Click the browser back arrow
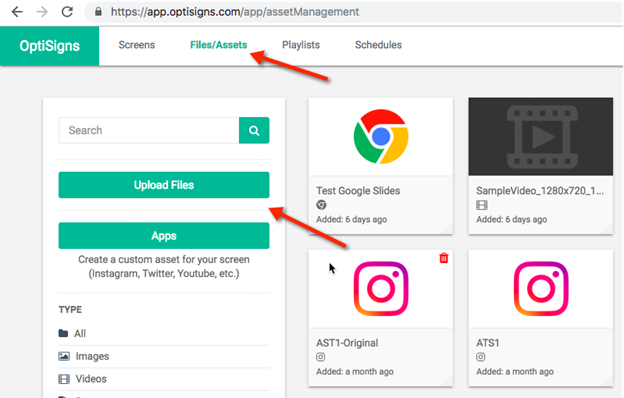 (x=17, y=12)
